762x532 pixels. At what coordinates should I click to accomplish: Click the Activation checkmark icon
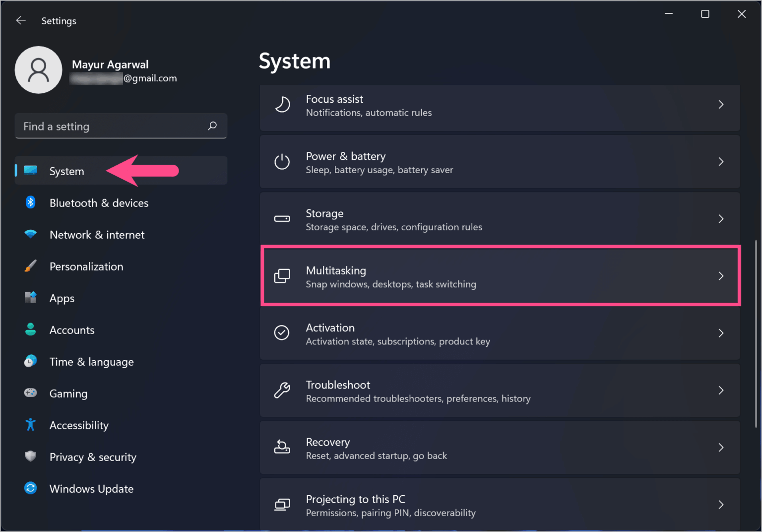coord(282,333)
